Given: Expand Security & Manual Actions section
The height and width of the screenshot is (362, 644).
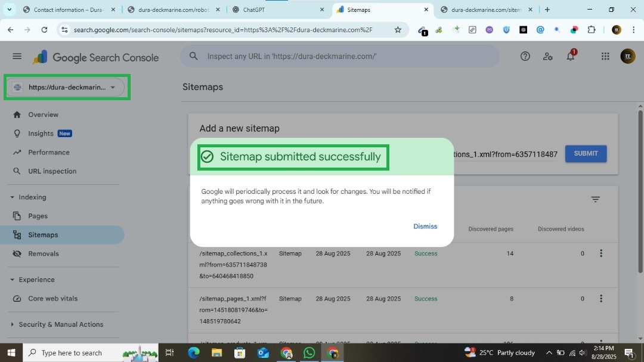Looking at the screenshot, I should pos(12,324).
